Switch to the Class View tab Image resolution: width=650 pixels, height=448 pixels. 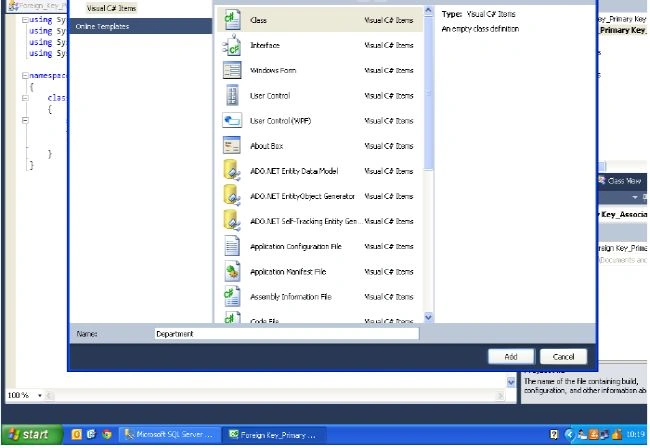(x=621, y=181)
